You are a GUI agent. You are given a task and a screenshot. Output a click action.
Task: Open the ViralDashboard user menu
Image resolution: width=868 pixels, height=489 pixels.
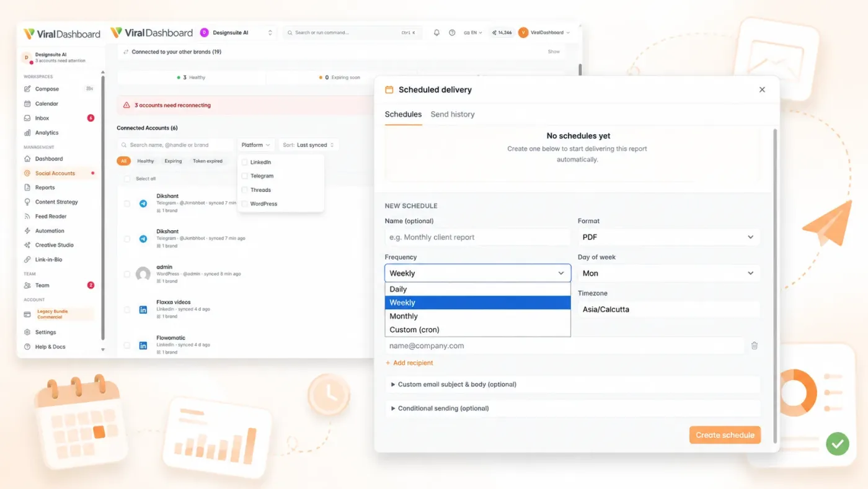click(544, 32)
